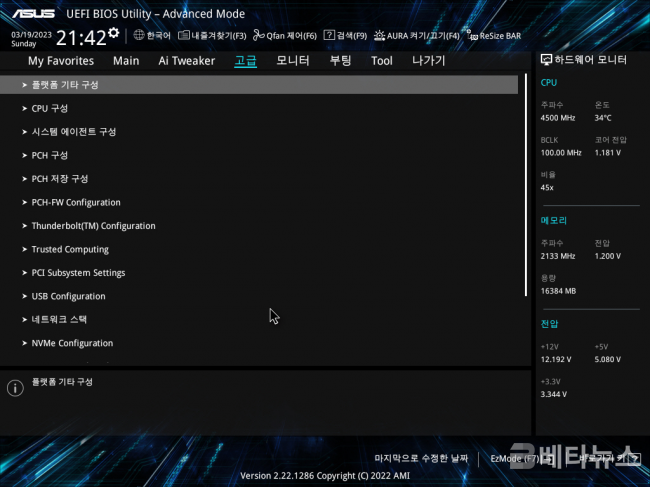
Task: Expand 플랫폼 기타 구성 submenu arrow
Action: click(24, 85)
